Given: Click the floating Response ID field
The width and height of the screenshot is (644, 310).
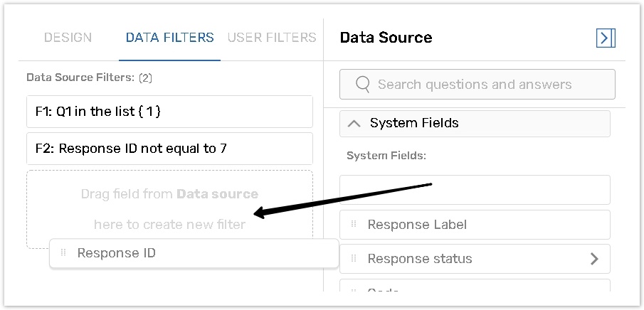Looking at the screenshot, I should pos(192,253).
